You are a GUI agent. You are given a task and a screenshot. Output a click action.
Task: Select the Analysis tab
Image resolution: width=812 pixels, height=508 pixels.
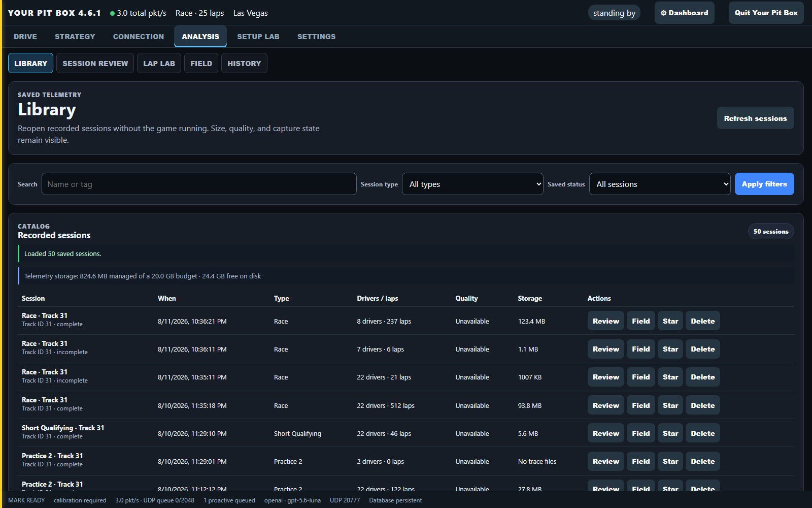(200, 37)
